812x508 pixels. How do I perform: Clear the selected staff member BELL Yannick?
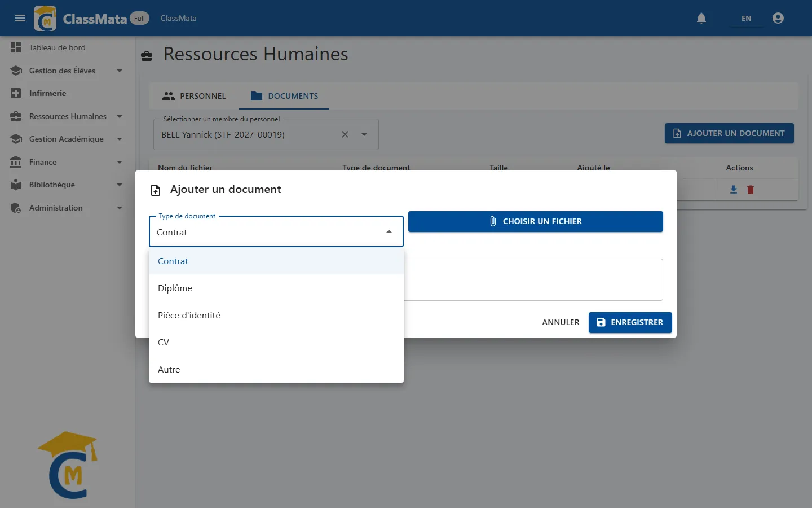[x=345, y=134]
